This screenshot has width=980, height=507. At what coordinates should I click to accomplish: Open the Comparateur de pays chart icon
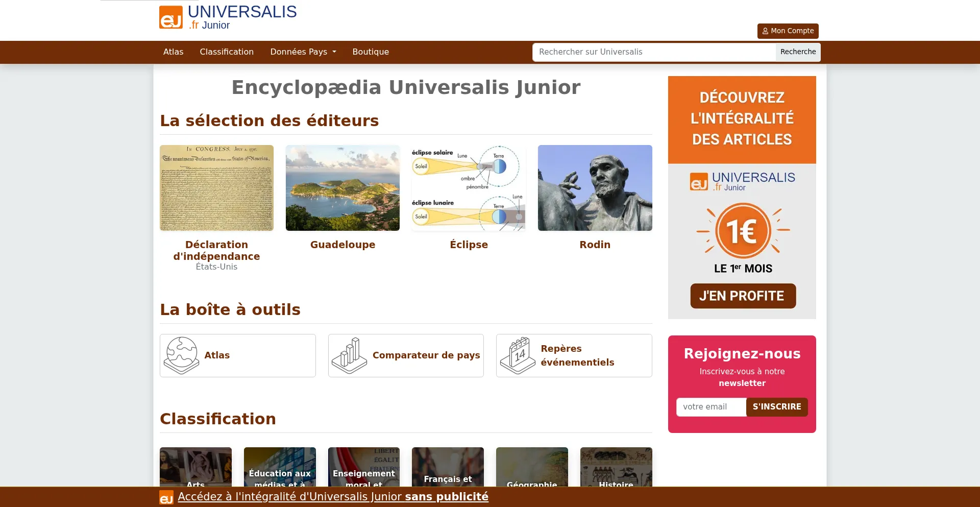click(x=349, y=355)
